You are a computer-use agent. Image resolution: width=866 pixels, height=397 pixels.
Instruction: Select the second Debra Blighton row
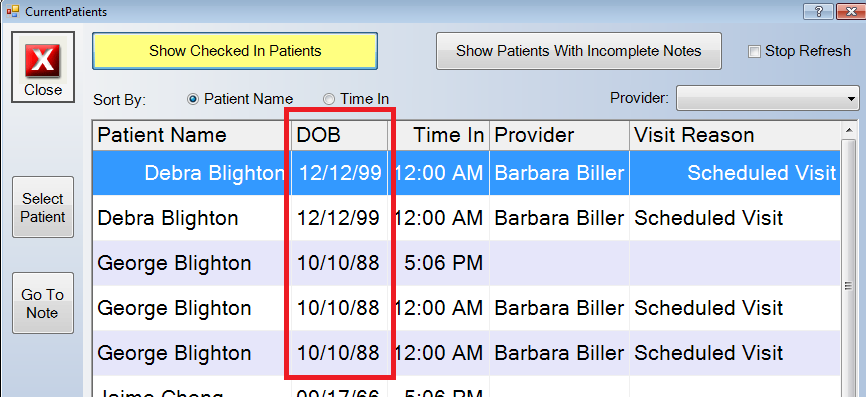pos(466,218)
